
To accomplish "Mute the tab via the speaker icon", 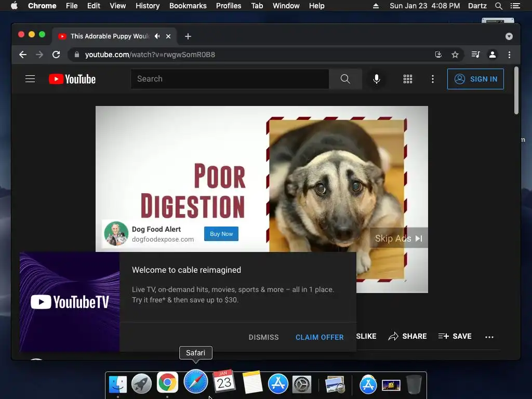I will coord(157,36).
